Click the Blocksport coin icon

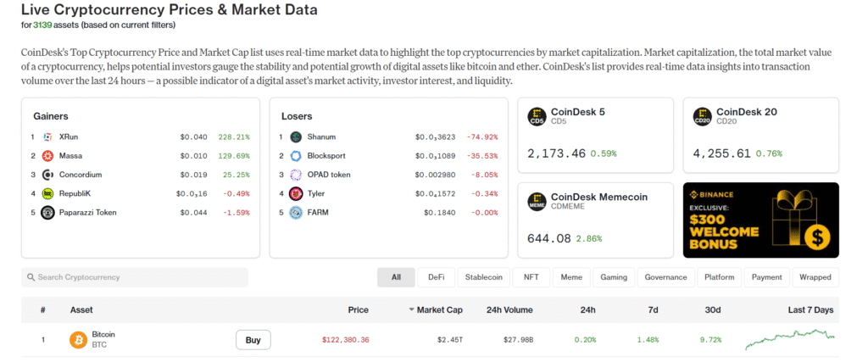pyautogui.click(x=296, y=156)
